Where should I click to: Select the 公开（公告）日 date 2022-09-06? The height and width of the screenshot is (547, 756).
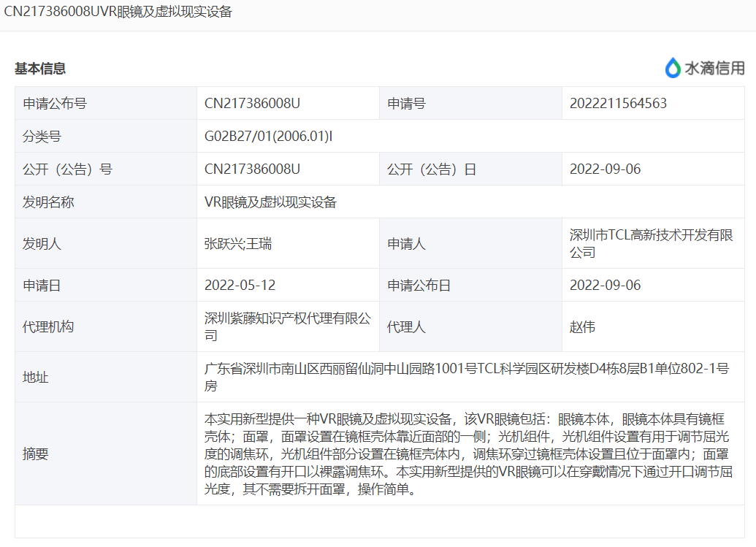605,169
